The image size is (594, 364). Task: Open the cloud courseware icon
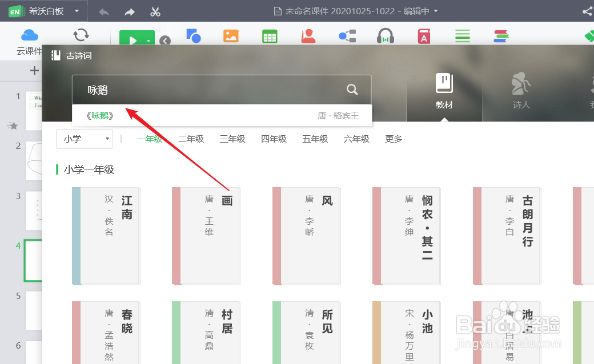[30, 35]
